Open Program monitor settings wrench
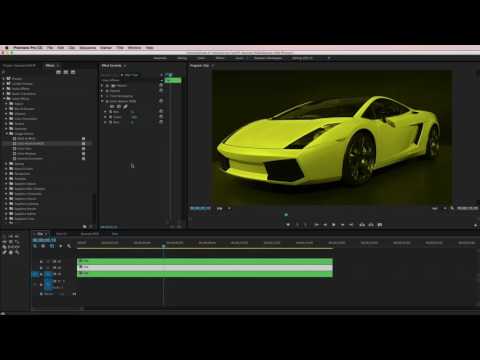The image size is (480, 360). coord(452,208)
